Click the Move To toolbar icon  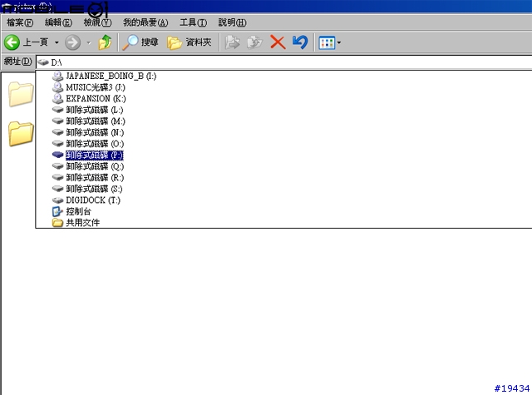(x=233, y=42)
